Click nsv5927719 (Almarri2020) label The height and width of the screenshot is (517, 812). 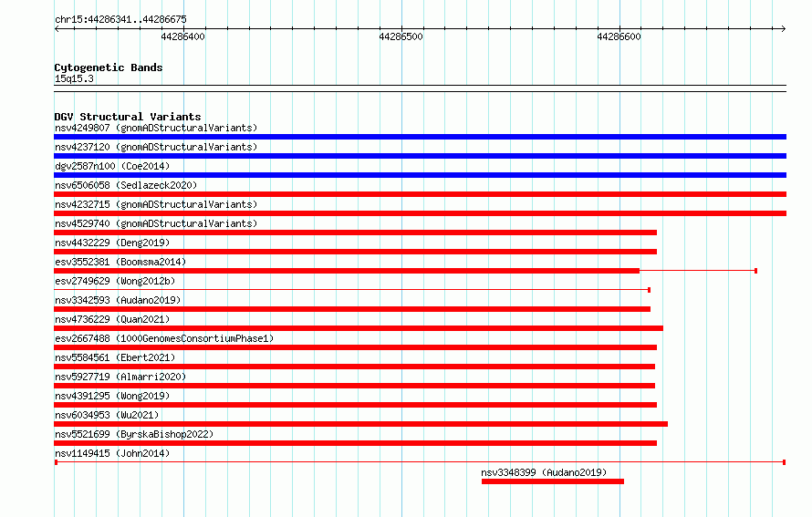pos(120,377)
